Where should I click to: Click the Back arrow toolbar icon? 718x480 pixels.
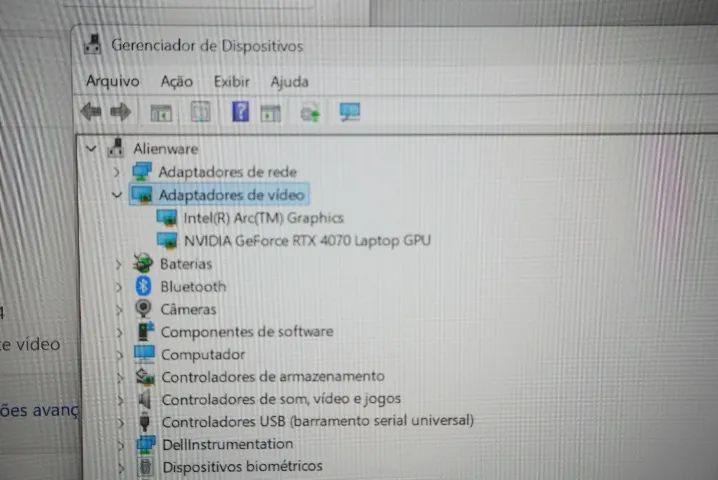(x=91, y=111)
